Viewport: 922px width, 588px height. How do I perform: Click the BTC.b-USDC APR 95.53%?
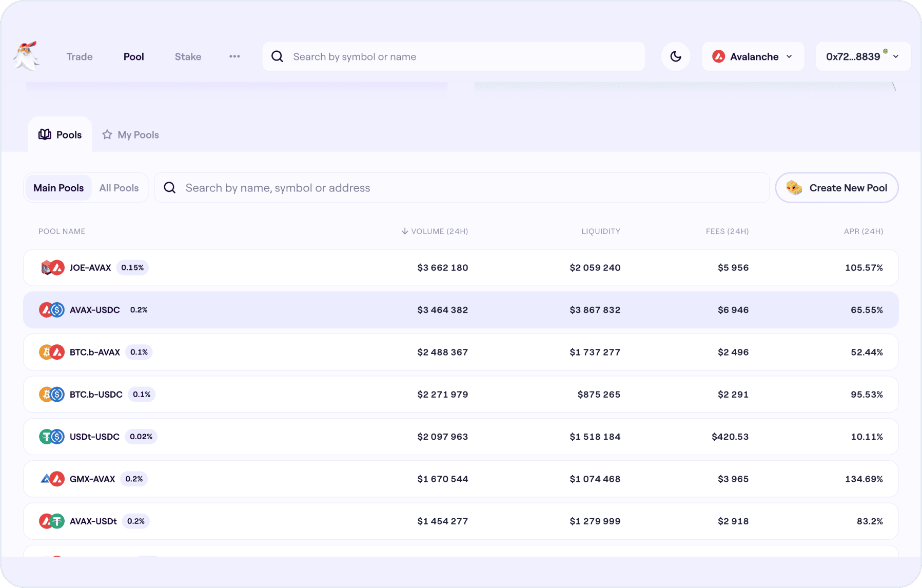point(867,394)
